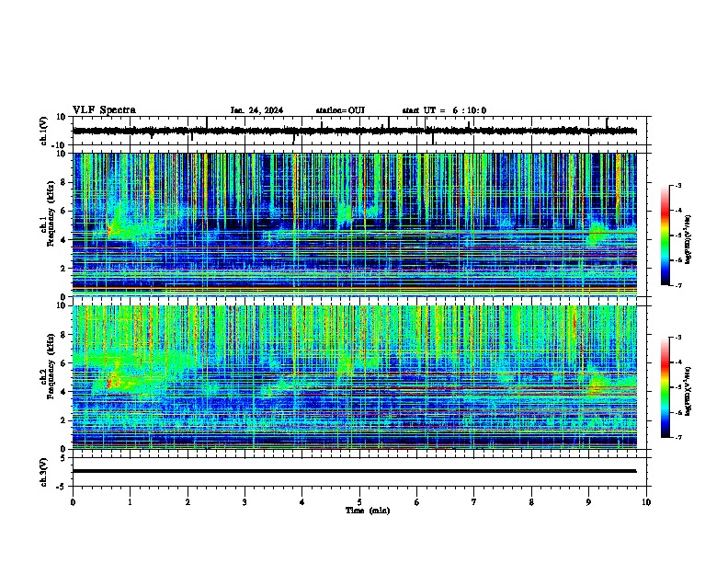Click time tick label '4' on x-axis
The image size is (728, 563).
pyautogui.click(x=302, y=502)
